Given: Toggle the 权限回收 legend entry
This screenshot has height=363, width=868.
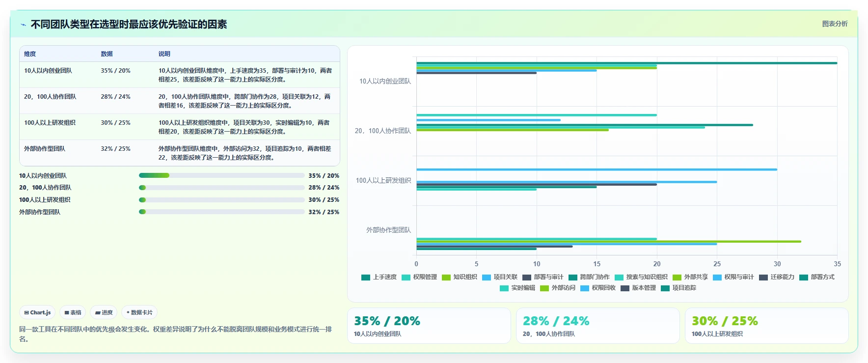Looking at the screenshot, I should point(598,288).
